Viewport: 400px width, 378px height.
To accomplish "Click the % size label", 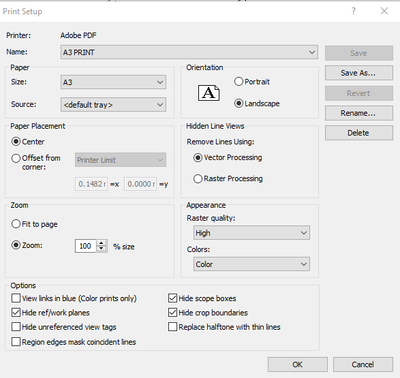I will click(124, 247).
